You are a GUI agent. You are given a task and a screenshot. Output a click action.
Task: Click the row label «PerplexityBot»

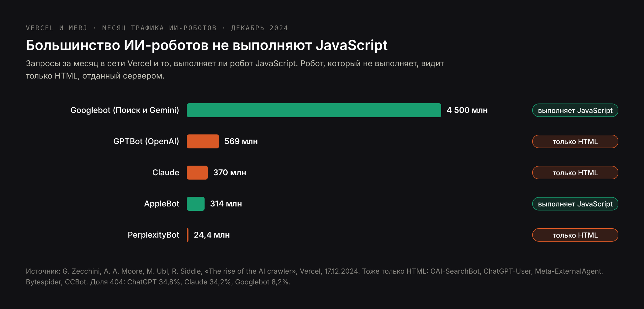tap(153, 235)
